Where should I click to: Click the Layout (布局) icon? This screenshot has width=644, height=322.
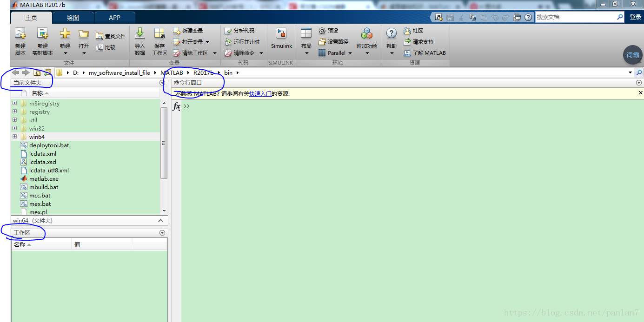(x=306, y=33)
